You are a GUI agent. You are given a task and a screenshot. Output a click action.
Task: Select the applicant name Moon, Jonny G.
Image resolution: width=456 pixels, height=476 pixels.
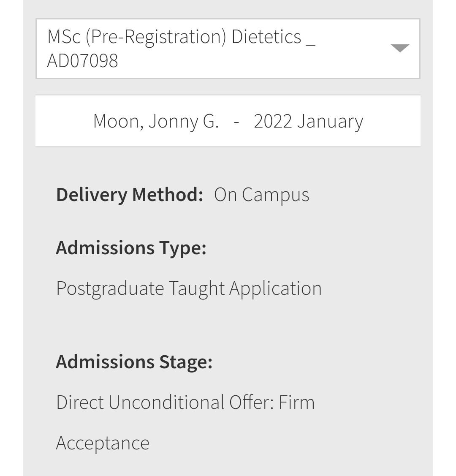coord(156,121)
